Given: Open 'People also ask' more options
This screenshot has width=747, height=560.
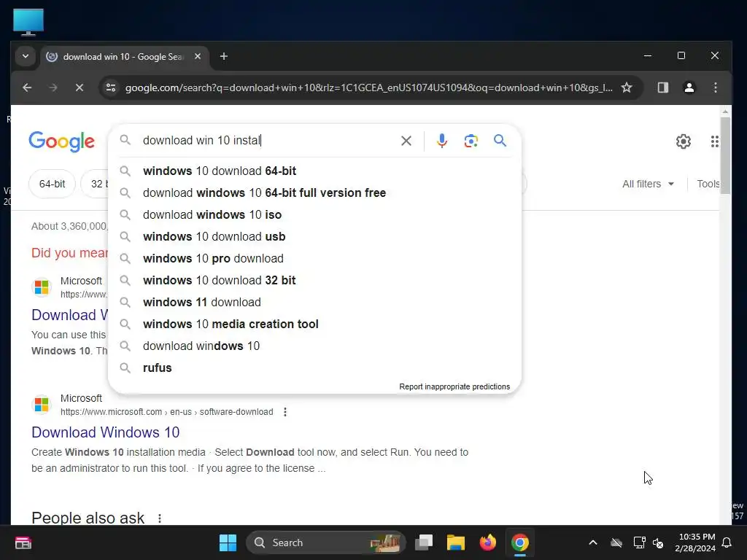Looking at the screenshot, I should point(160,518).
